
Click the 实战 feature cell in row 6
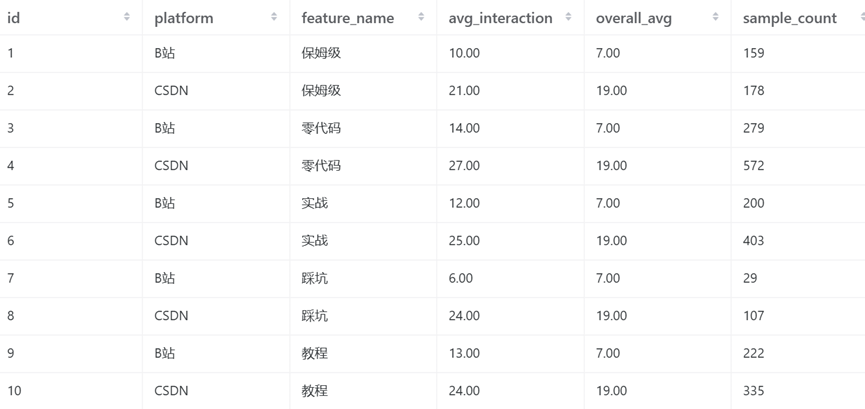[x=314, y=241]
